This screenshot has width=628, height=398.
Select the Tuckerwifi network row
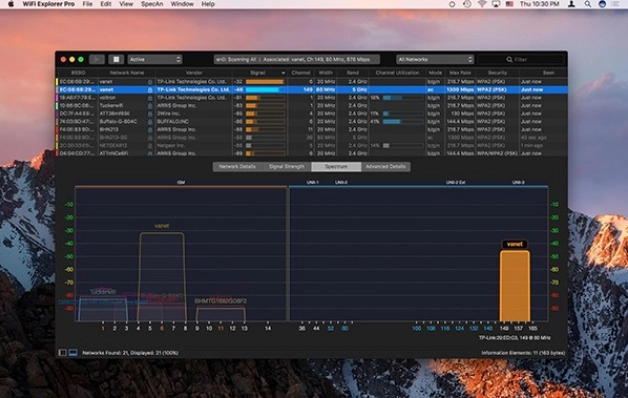coord(312,106)
